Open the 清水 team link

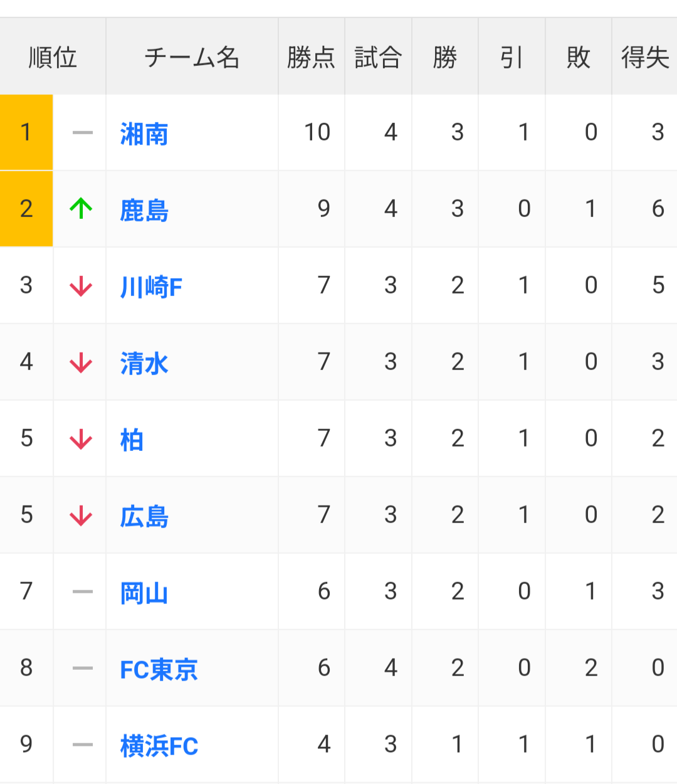tap(144, 363)
